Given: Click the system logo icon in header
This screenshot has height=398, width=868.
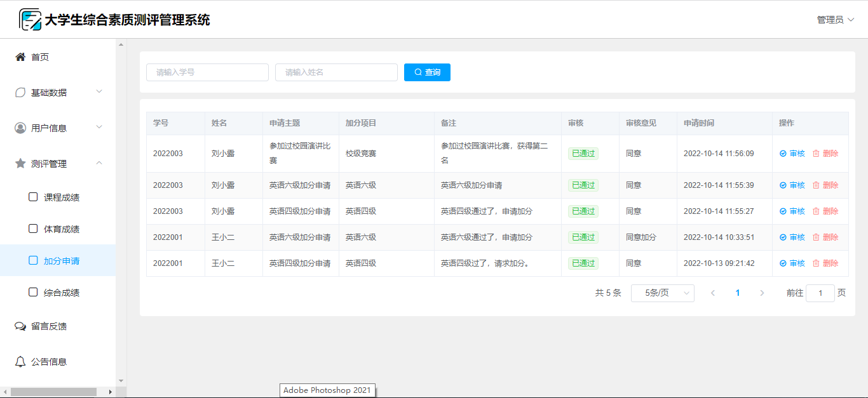Looking at the screenshot, I should click(30, 20).
